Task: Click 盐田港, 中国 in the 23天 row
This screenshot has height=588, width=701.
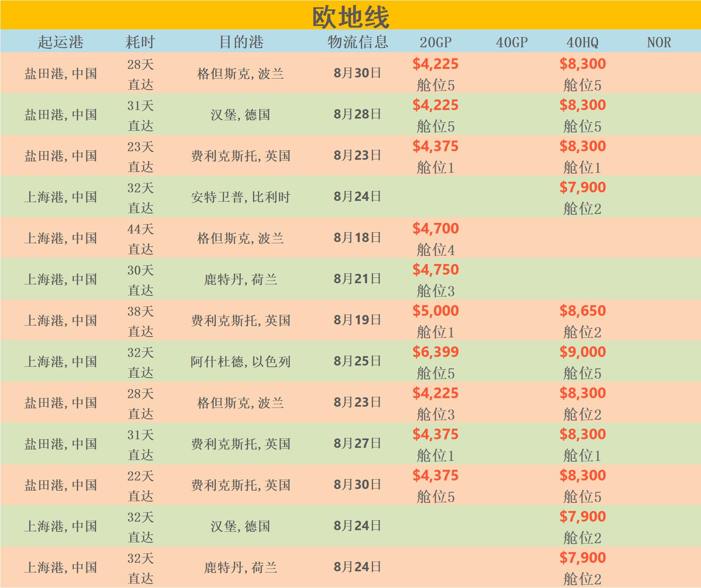Action: tap(61, 156)
